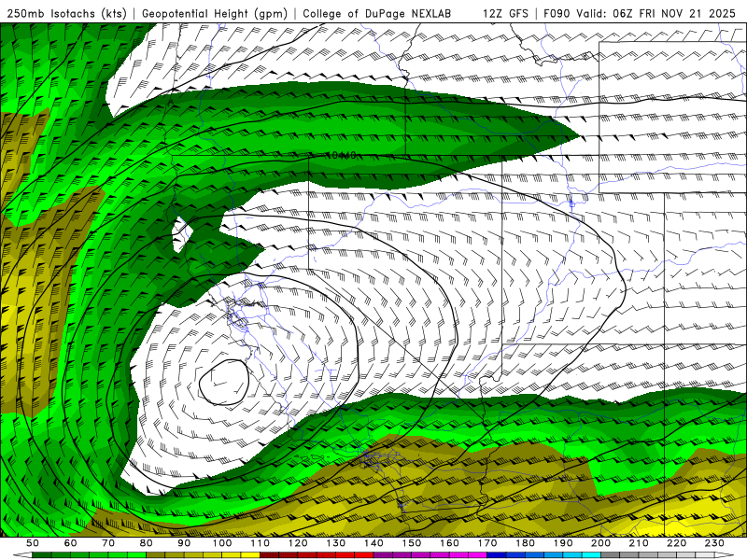The width and height of the screenshot is (747, 560).
Task: Click the 180 value on color scale
Action: [x=525, y=543]
